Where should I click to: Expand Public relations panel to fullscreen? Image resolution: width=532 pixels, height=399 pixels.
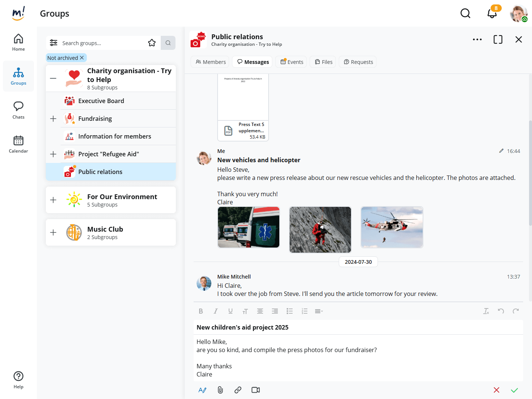(x=498, y=40)
